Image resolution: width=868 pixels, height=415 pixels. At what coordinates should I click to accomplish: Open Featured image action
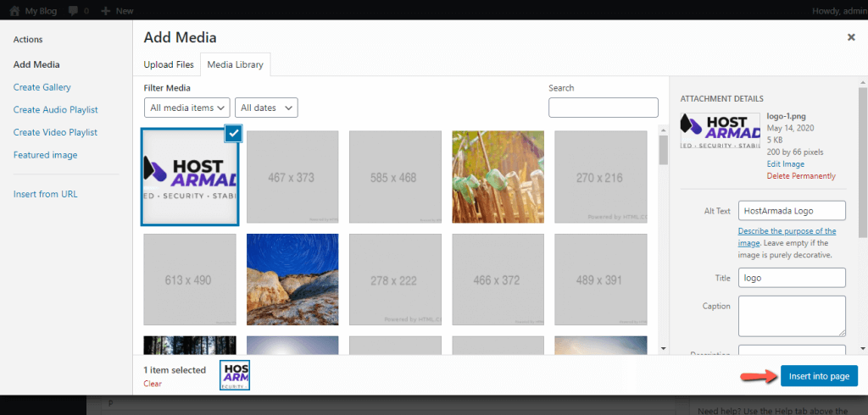[46, 156]
